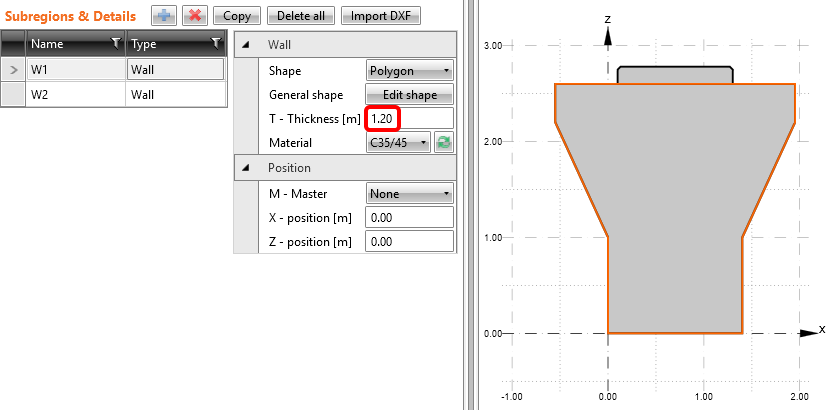
Task: Open the Shape Polygon dropdown
Action: coord(410,71)
